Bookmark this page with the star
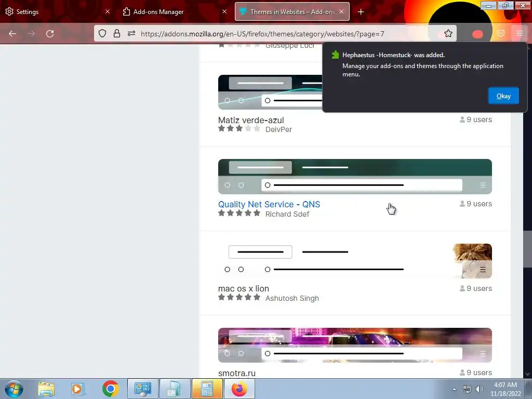This screenshot has width=532, height=399. (x=448, y=33)
